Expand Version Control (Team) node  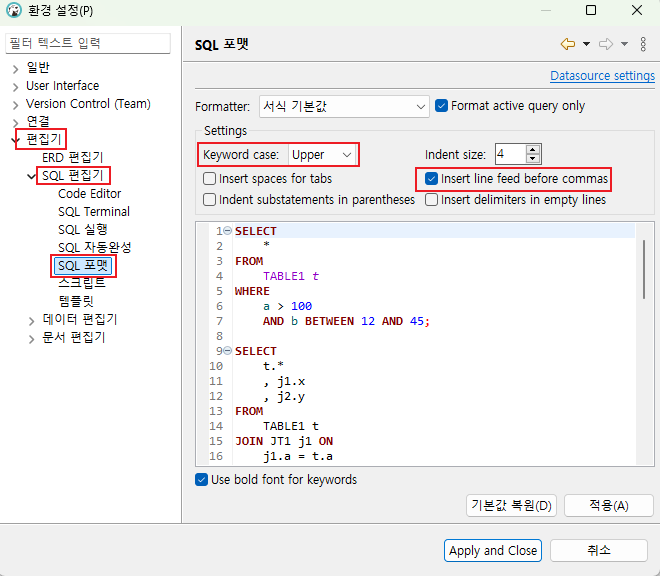click(16, 105)
